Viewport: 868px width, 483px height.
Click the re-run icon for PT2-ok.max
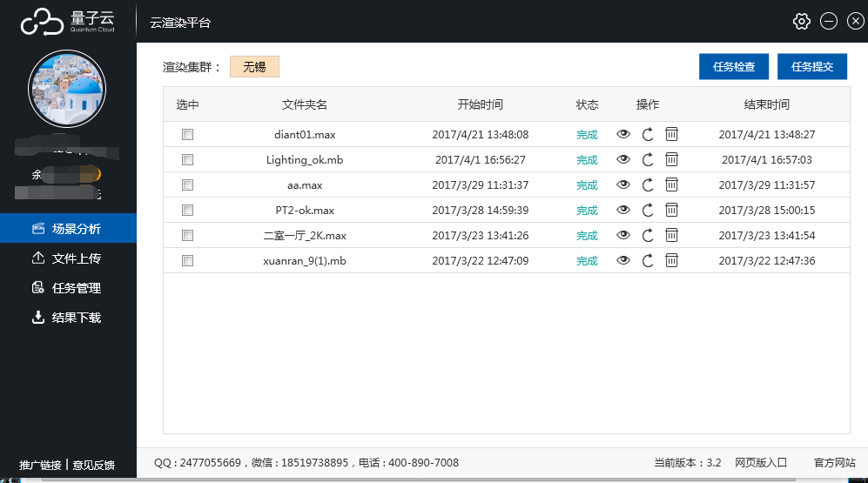point(647,210)
